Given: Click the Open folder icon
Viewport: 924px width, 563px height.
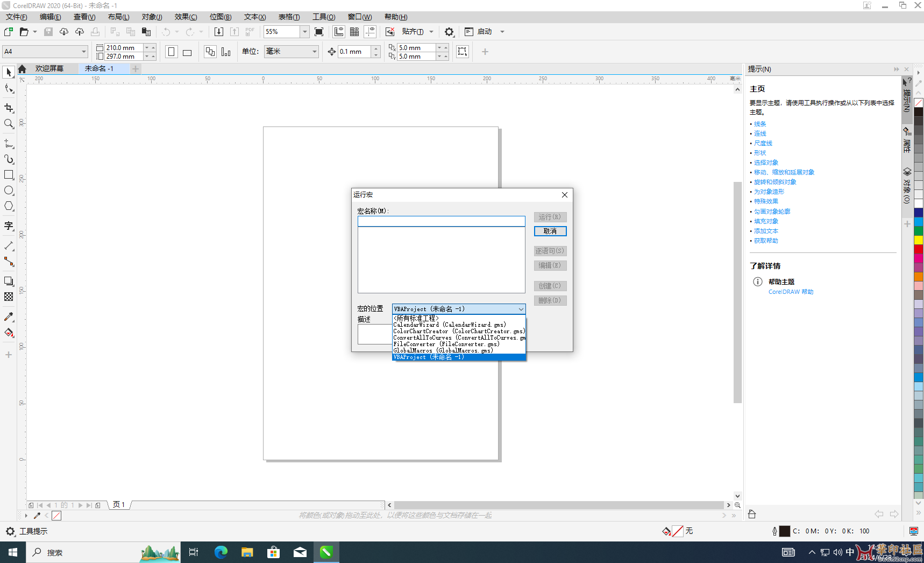Looking at the screenshot, I should 24,32.
